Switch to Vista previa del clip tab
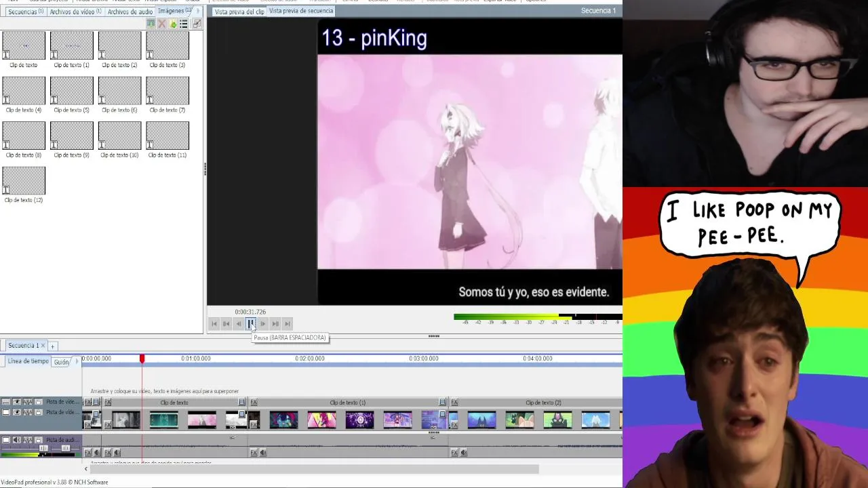This screenshot has height=488, width=868. tap(239, 12)
